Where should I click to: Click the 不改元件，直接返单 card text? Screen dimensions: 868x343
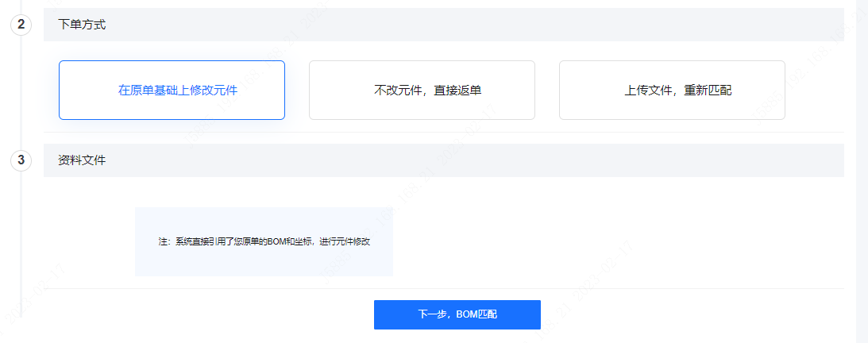427,91
